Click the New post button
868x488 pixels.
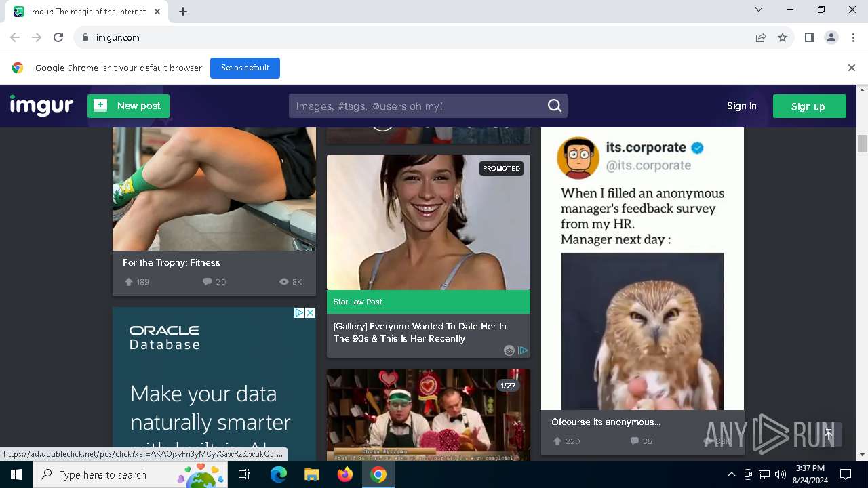click(x=128, y=106)
